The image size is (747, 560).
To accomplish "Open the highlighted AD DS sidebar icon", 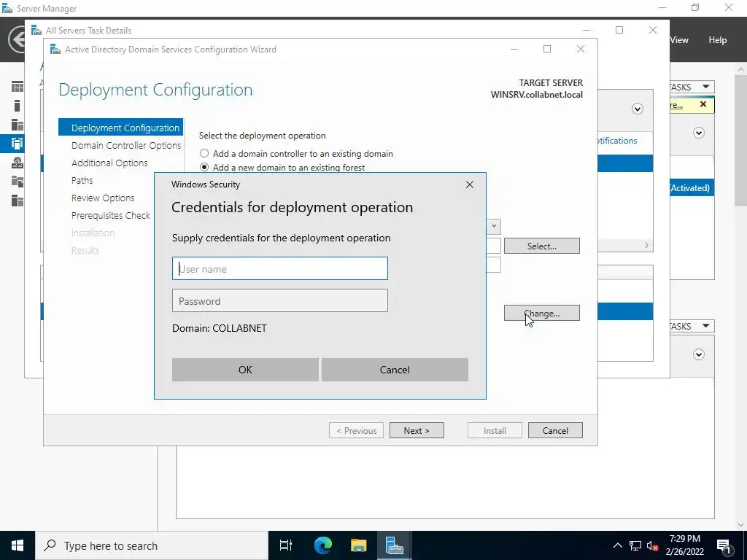I will coord(18,144).
